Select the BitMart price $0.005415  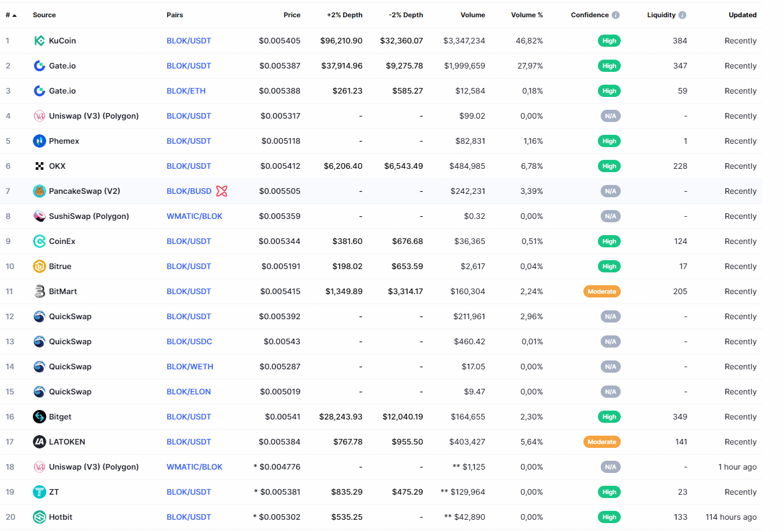click(x=279, y=291)
